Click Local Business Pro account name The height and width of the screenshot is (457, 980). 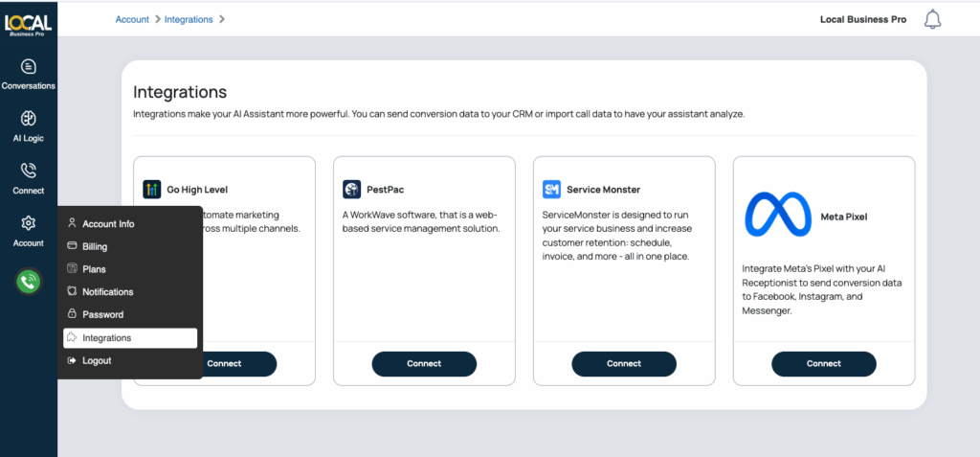pos(863,19)
